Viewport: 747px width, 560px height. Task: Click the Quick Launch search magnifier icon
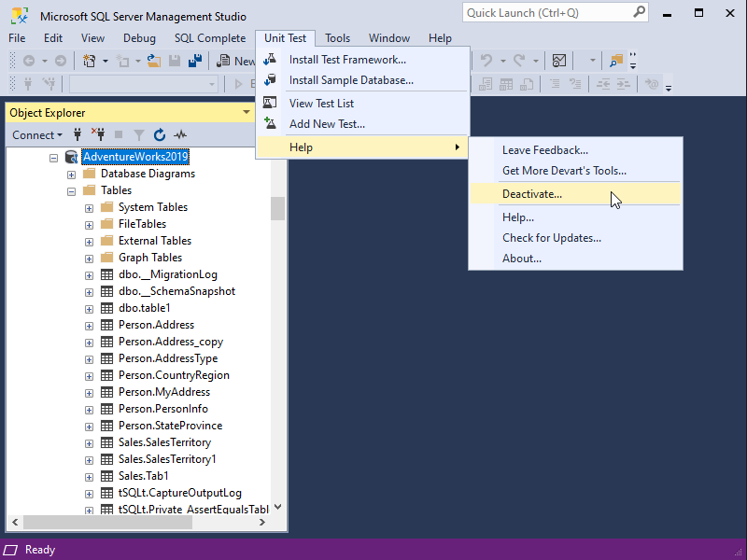tap(639, 12)
